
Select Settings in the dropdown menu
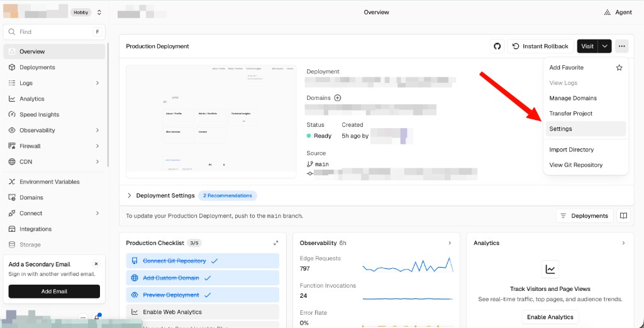pyautogui.click(x=586, y=129)
